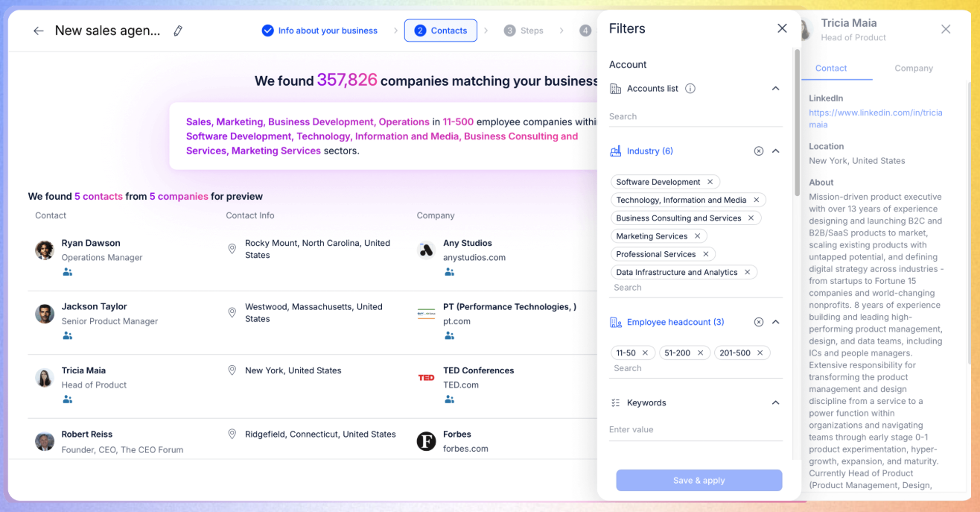Image resolution: width=980 pixels, height=512 pixels.
Task: Click the PT Performance Technologies logo
Action: point(426,313)
